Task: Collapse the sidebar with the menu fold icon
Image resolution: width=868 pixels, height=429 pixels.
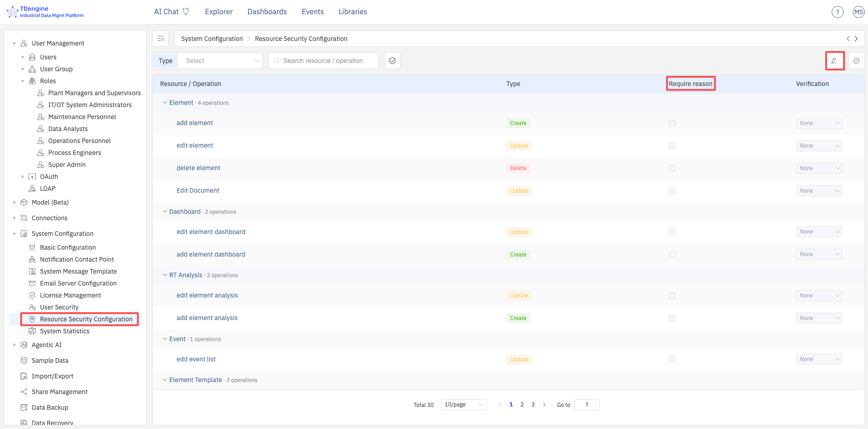Action: (161, 39)
